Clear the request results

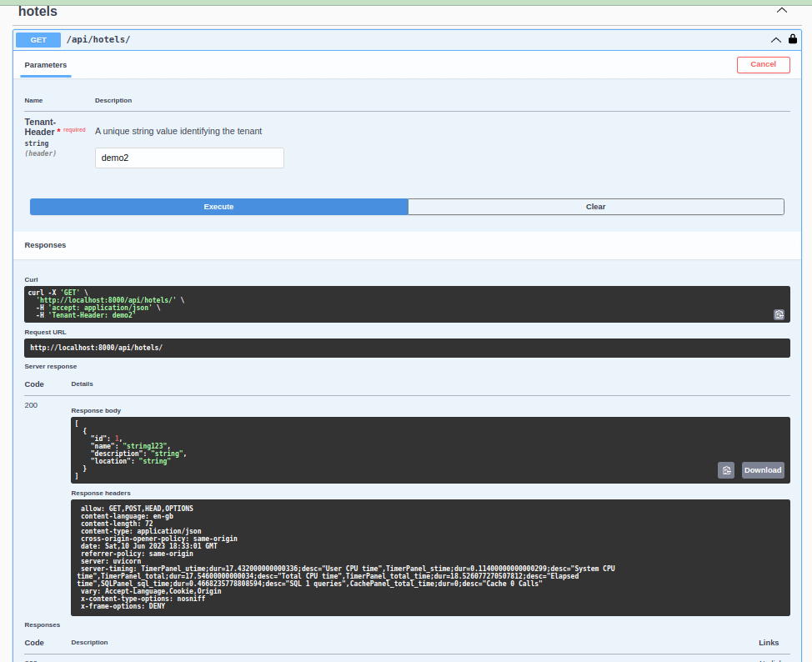[595, 206]
